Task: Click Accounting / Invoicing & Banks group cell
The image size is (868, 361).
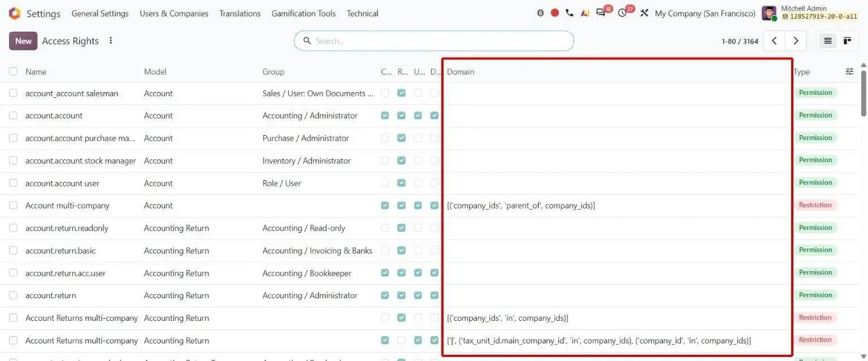Action: point(318,250)
